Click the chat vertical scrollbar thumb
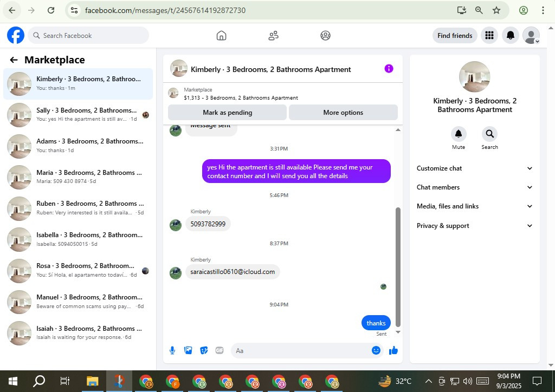This screenshot has height=392, width=555. [398, 267]
